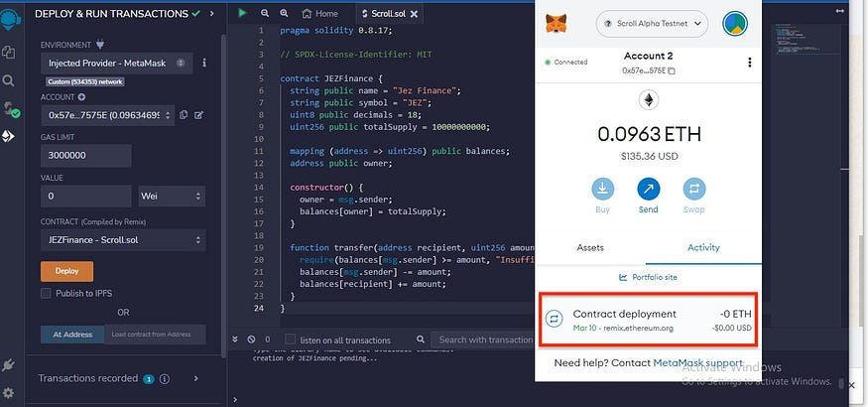Open MetaMask account options three dots

tap(750, 62)
